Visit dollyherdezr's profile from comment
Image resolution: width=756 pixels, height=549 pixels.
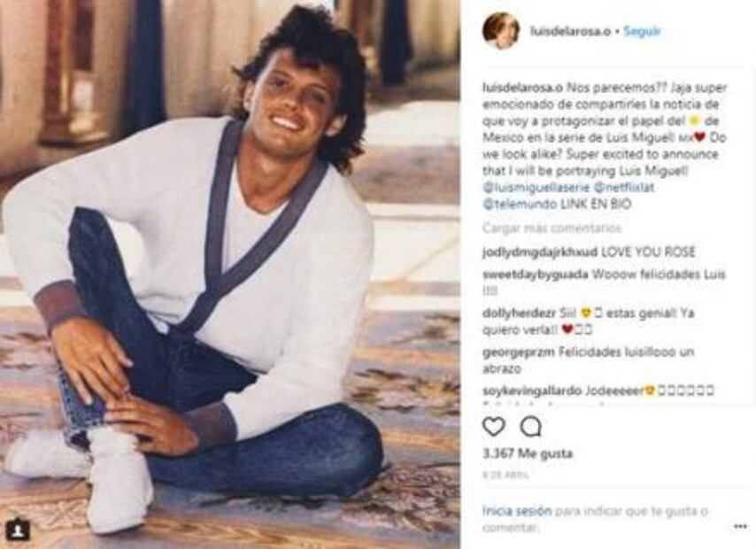pyautogui.click(x=520, y=313)
